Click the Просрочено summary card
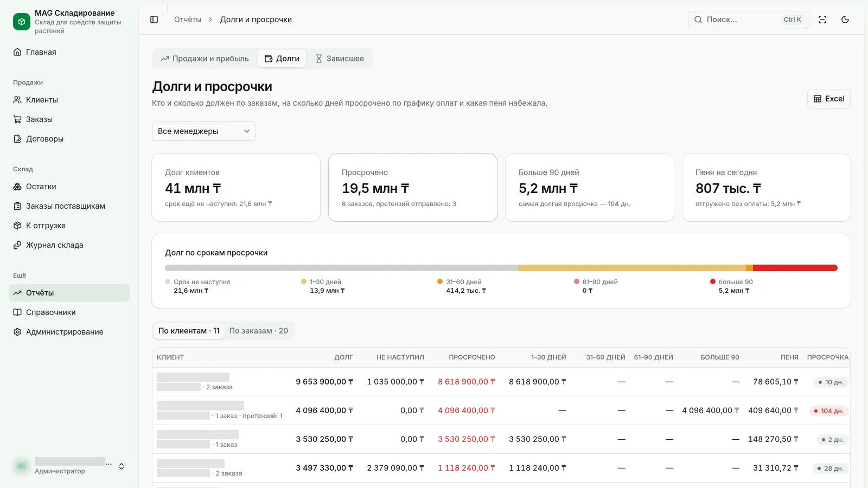 [x=413, y=188]
